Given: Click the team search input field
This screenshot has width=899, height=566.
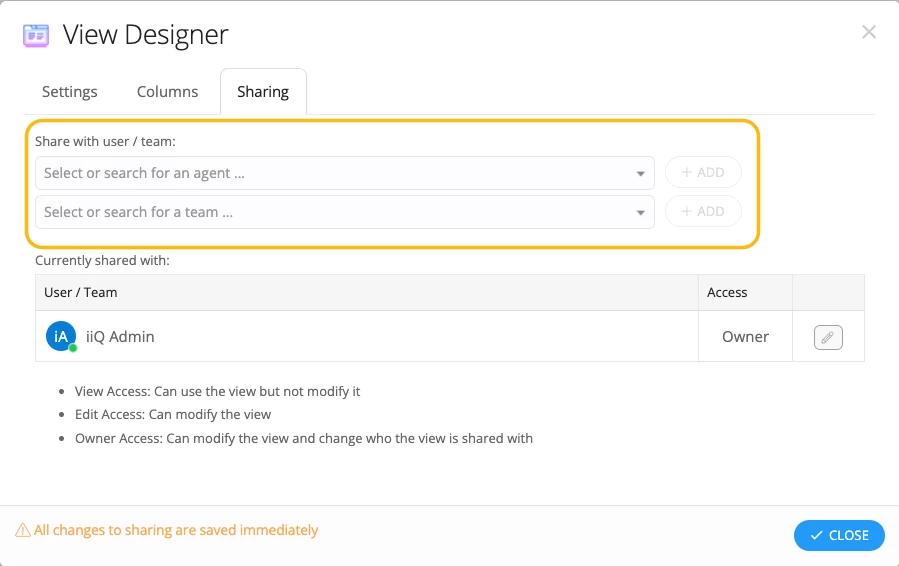Looking at the screenshot, I should 335,212.
